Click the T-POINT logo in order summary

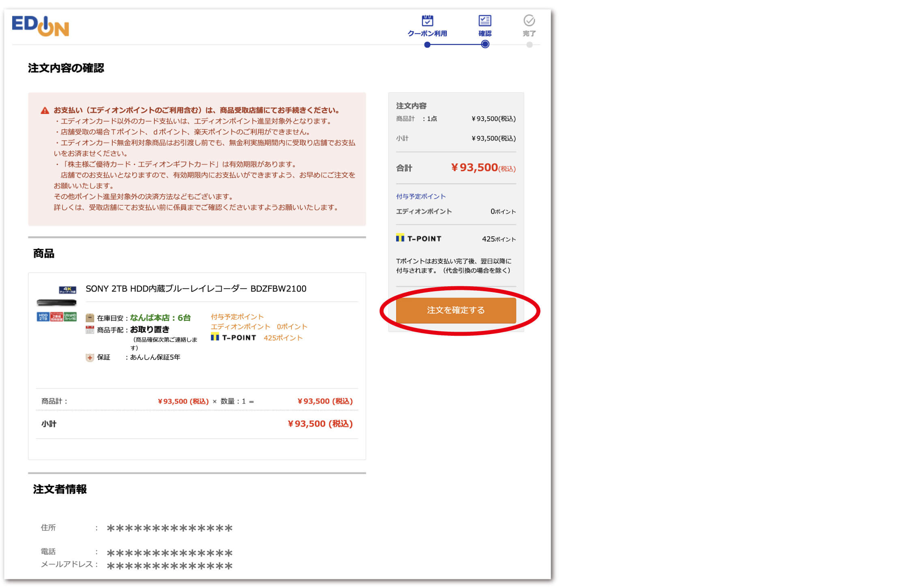click(x=419, y=238)
